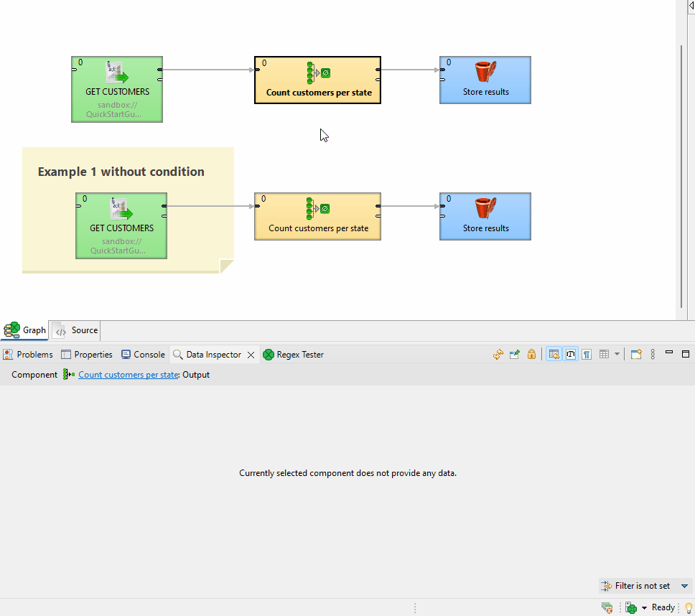The height and width of the screenshot is (616, 695).
Task: Open the three-dot view menu
Action: 653,355
